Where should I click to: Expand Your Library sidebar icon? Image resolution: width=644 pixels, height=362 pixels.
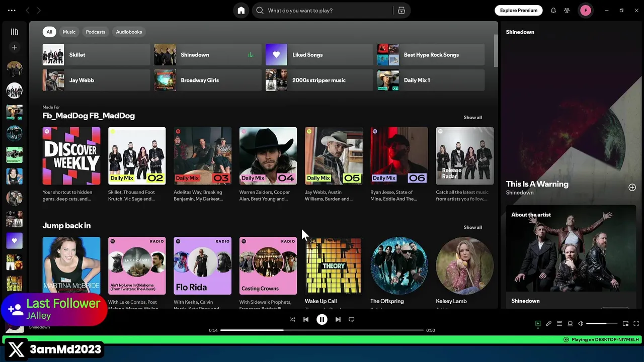(14, 32)
